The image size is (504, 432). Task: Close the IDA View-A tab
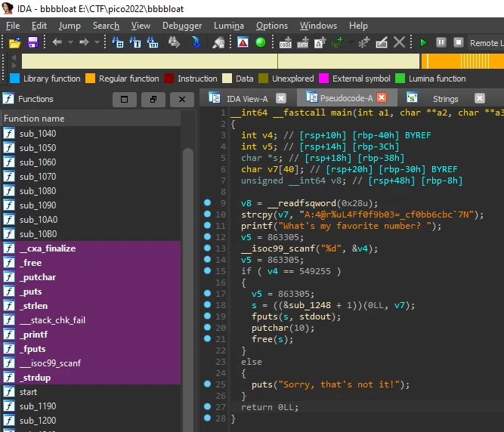pyautogui.click(x=281, y=98)
